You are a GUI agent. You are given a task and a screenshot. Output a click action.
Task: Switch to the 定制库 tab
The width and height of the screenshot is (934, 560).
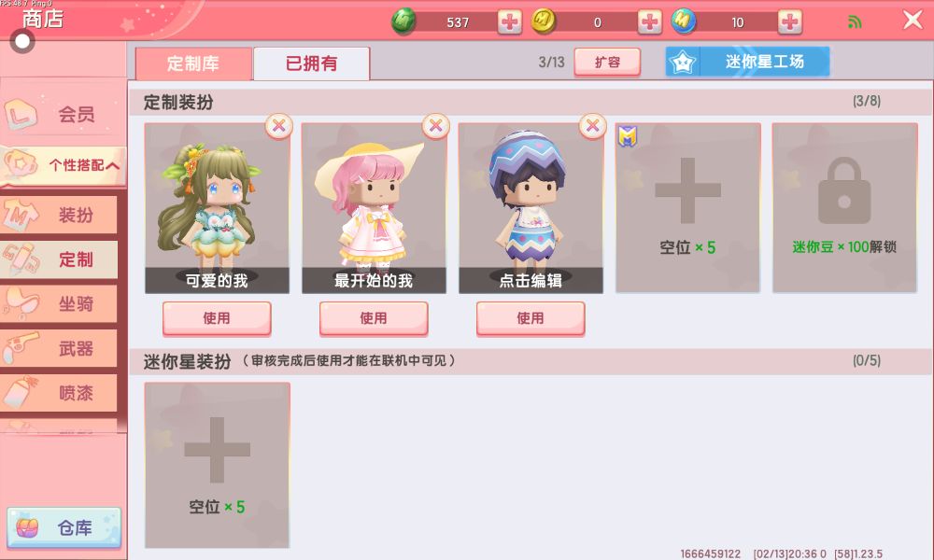click(193, 63)
